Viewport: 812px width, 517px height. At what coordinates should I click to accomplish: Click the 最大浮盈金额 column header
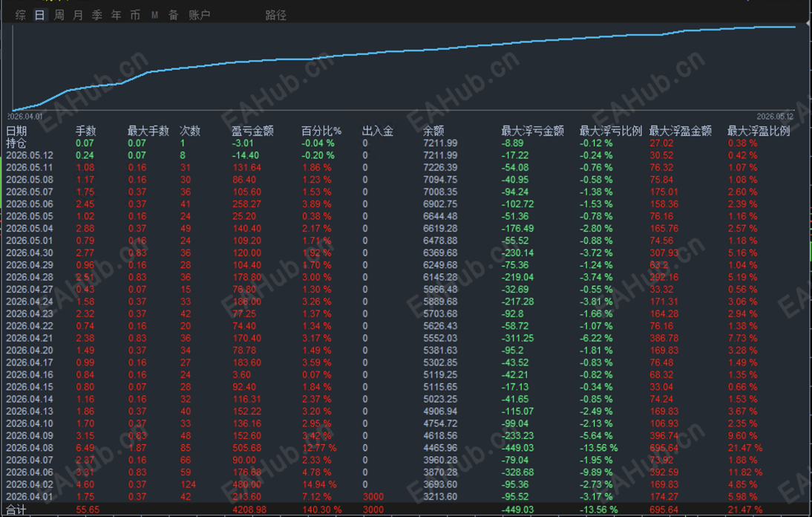coord(681,131)
